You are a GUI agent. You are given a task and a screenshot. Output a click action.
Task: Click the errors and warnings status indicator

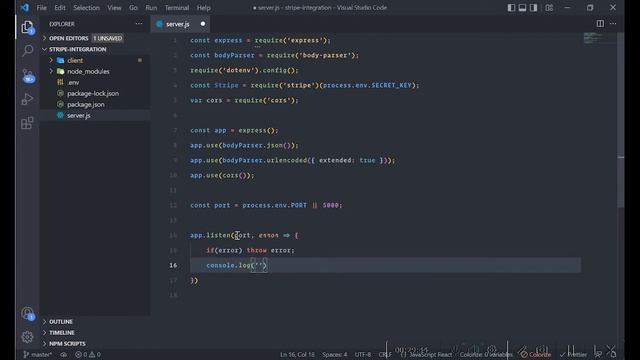(x=88, y=354)
